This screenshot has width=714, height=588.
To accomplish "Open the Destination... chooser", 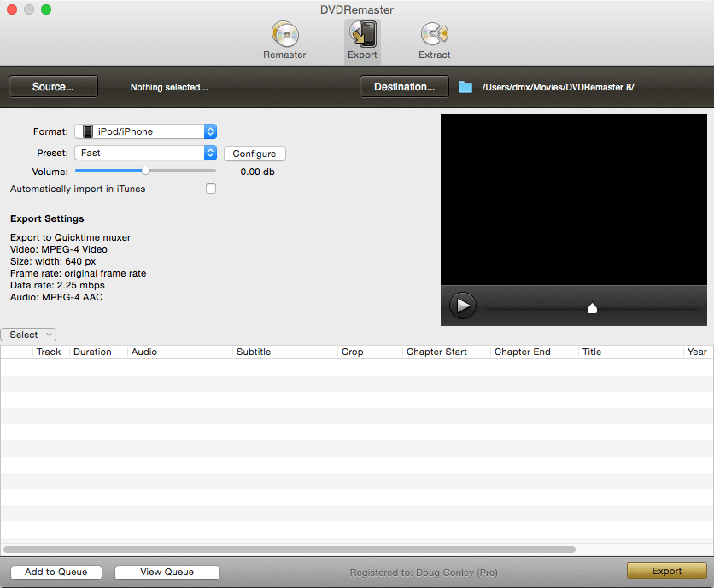I will (404, 86).
